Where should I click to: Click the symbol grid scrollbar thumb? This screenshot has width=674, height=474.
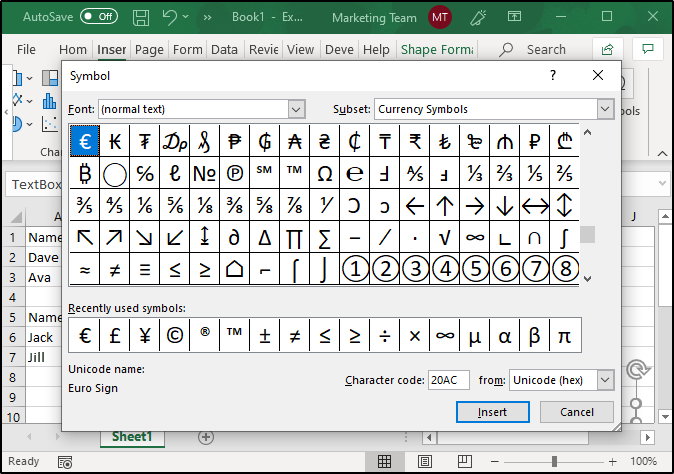click(x=587, y=235)
